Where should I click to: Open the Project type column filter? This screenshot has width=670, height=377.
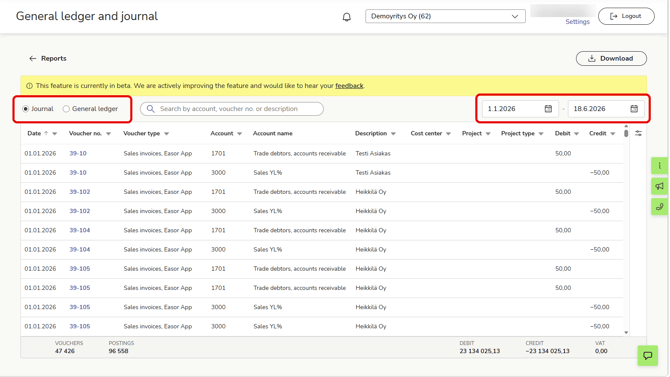click(541, 134)
